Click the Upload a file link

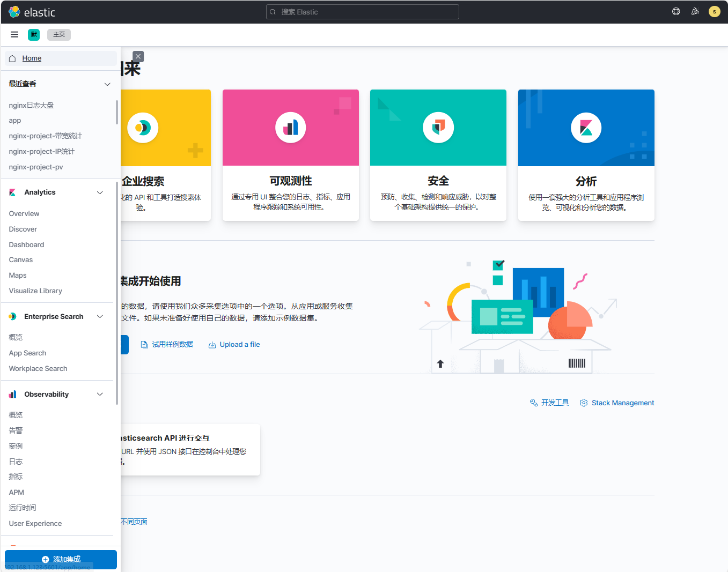coord(239,345)
